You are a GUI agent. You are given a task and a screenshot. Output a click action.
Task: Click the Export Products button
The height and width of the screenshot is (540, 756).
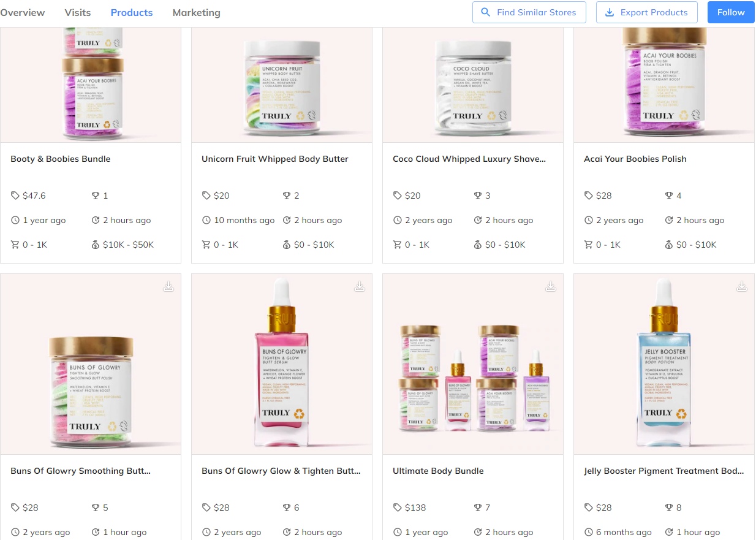coord(647,12)
